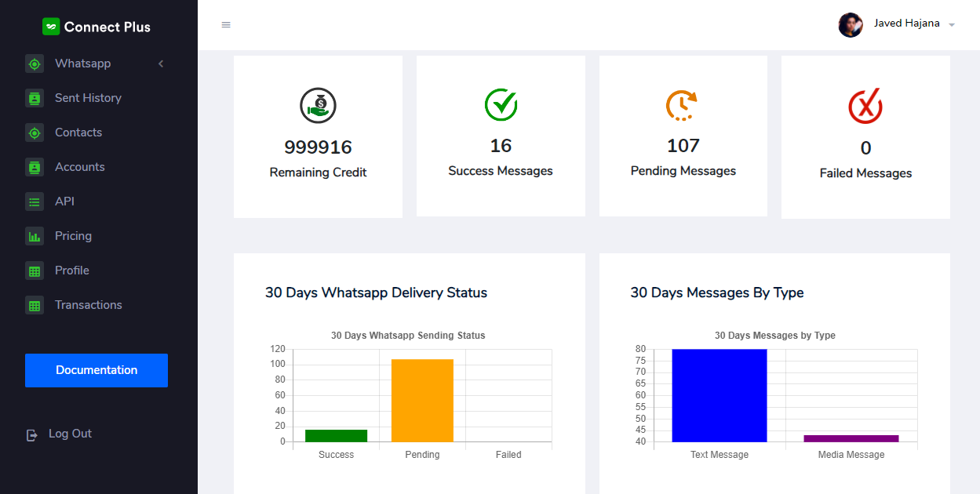Image resolution: width=980 pixels, height=494 pixels.
Task: Open the Accounts menu item
Action: pos(79,167)
